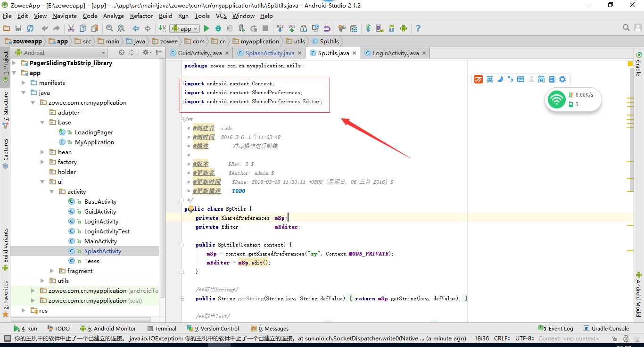Open Project Structure toolbar icon
Viewport: 644px width, 347px height.
[354, 28]
